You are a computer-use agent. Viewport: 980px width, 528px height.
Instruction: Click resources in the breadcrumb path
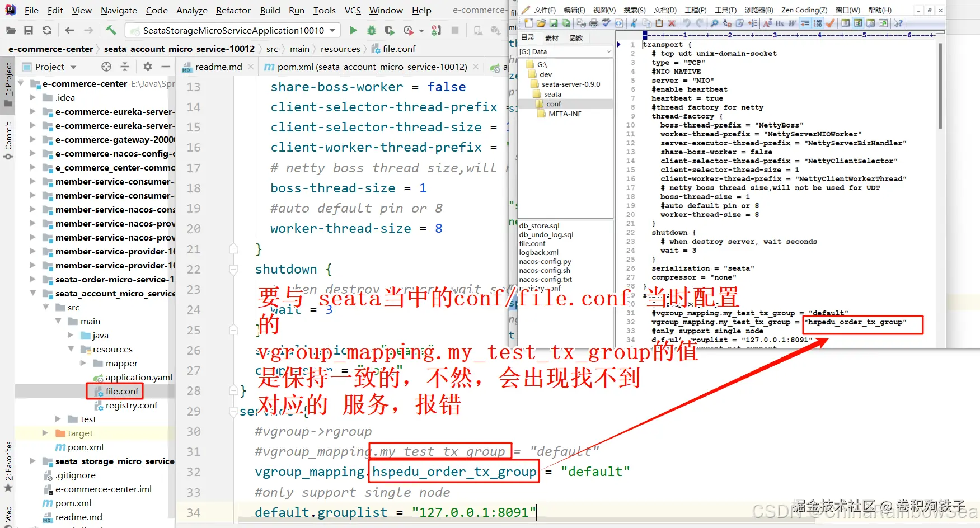coord(340,49)
